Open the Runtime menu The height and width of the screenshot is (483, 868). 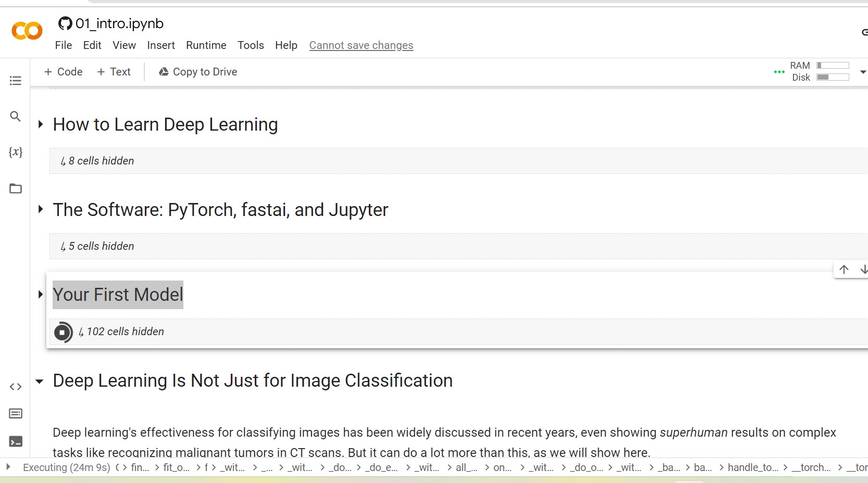[x=206, y=45]
